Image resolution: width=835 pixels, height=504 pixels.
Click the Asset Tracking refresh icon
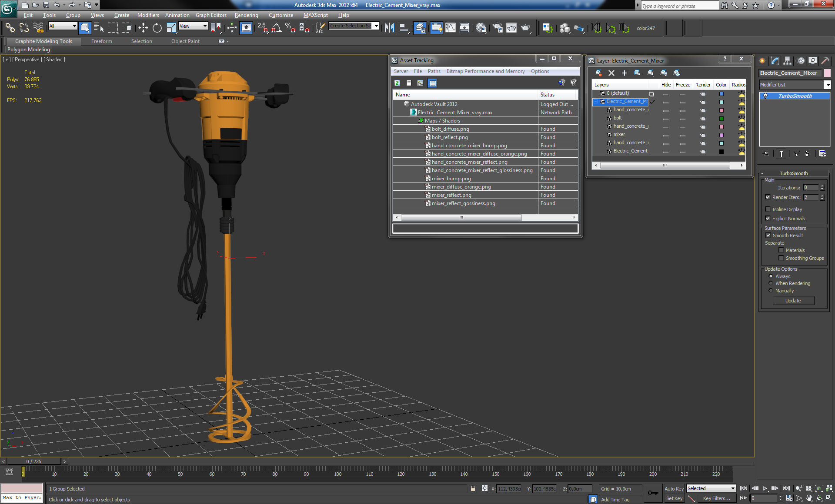[398, 83]
